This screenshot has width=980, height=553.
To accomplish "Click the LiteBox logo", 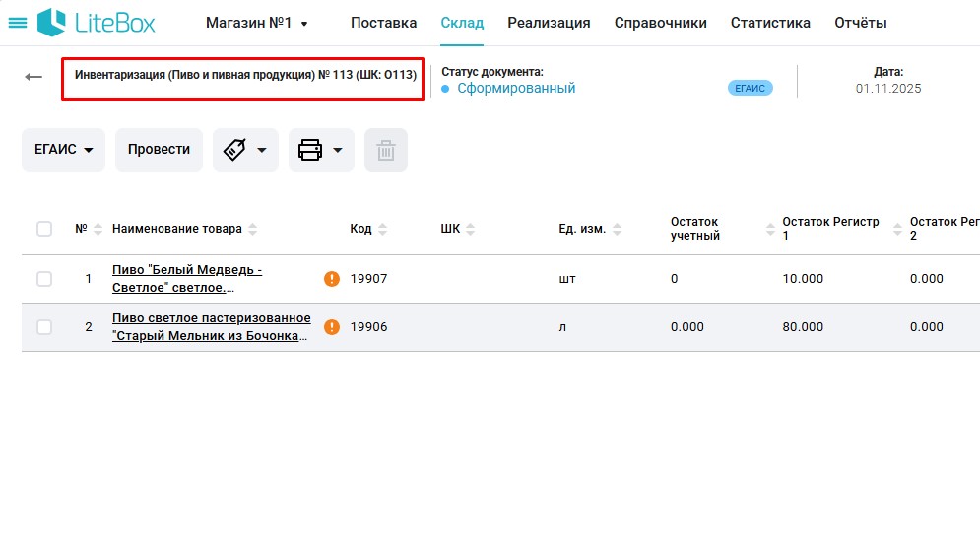I will tap(97, 23).
